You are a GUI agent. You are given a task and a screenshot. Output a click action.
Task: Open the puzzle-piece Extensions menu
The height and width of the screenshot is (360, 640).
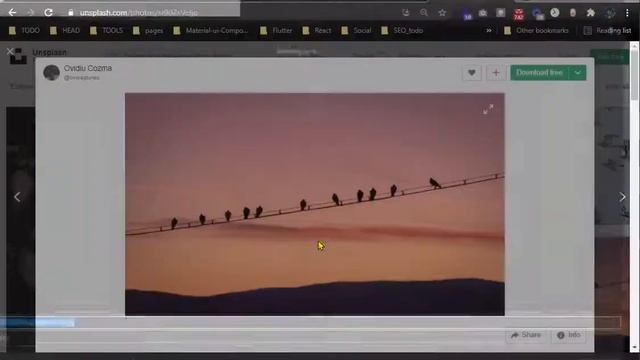coord(590,13)
